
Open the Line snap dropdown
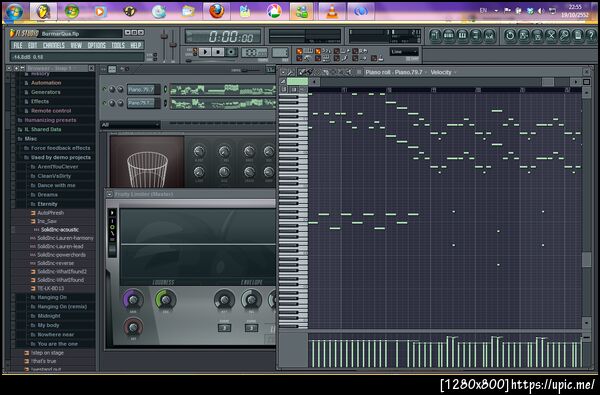pyautogui.click(x=404, y=52)
